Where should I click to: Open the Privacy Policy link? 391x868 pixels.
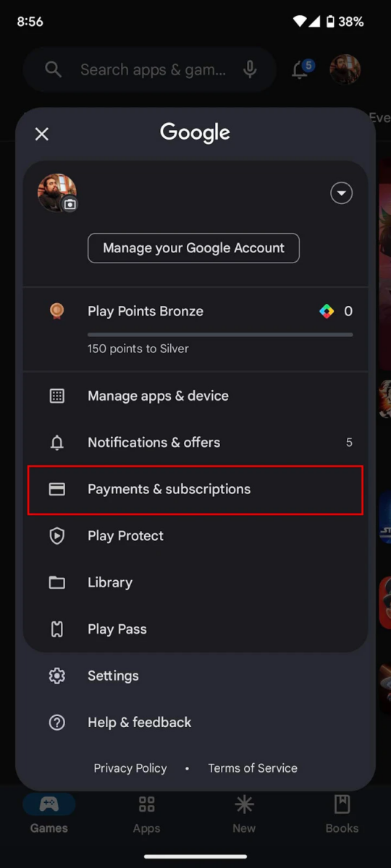pos(130,768)
